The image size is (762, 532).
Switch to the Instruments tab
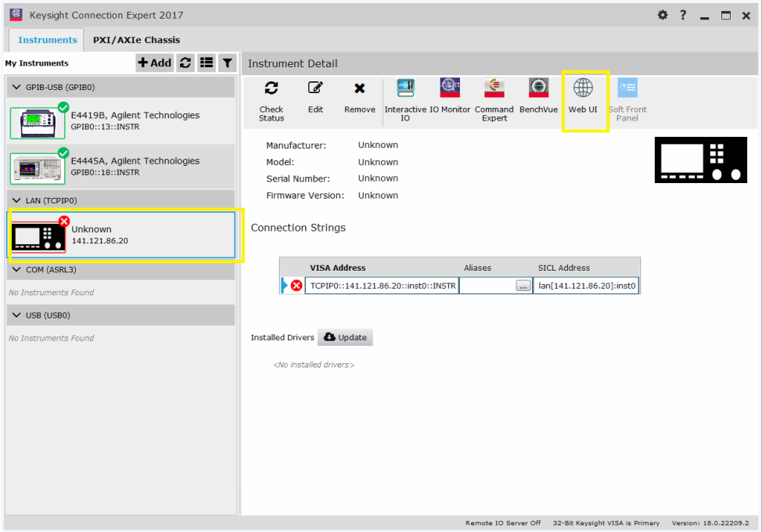47,40
